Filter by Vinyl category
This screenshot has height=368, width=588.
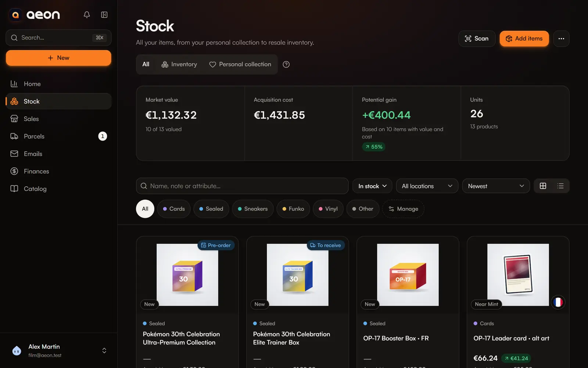[x=328, y=209]
